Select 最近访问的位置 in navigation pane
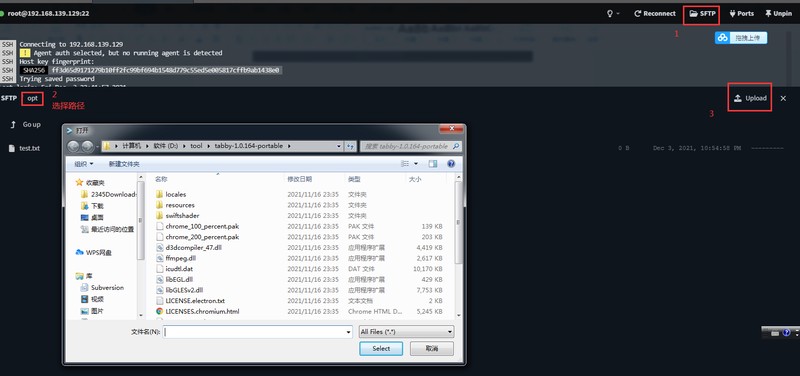 [108, 229]
